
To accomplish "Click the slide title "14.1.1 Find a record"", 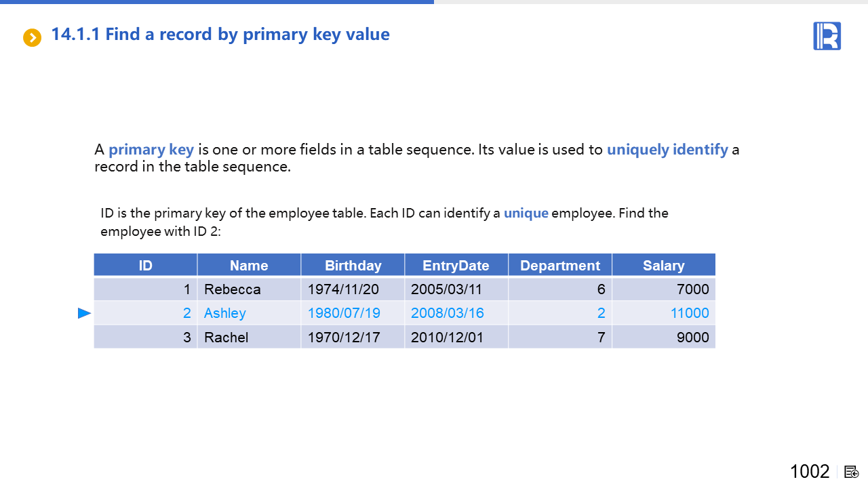I will coord(220,35).
